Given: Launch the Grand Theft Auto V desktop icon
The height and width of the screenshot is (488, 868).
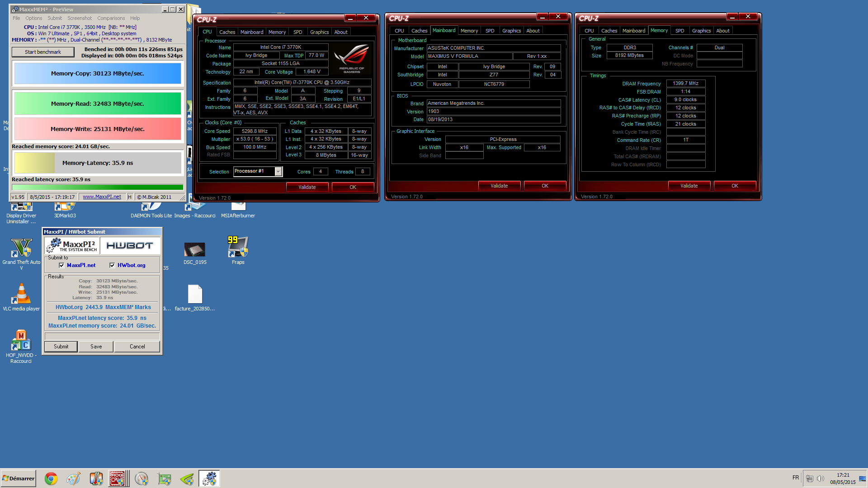Looking at the screenshot, I should (21, 254).
